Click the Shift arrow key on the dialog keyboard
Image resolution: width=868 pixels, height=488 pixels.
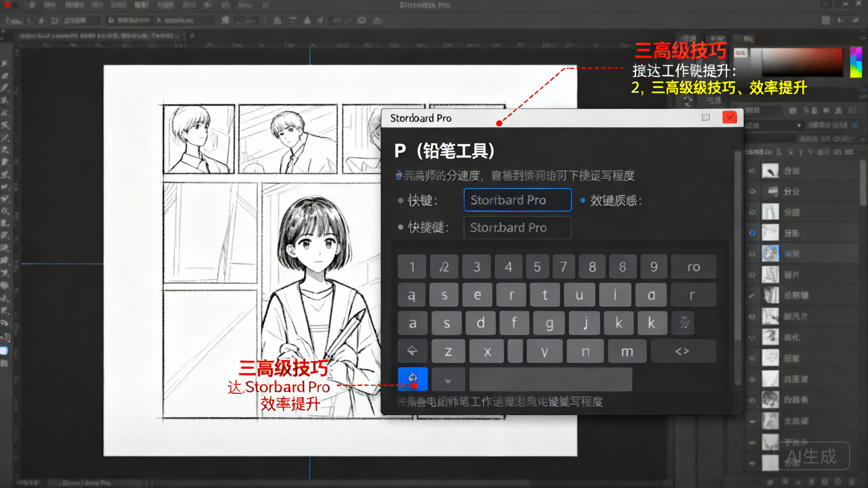pyautogui.click(x=412, y=351)
